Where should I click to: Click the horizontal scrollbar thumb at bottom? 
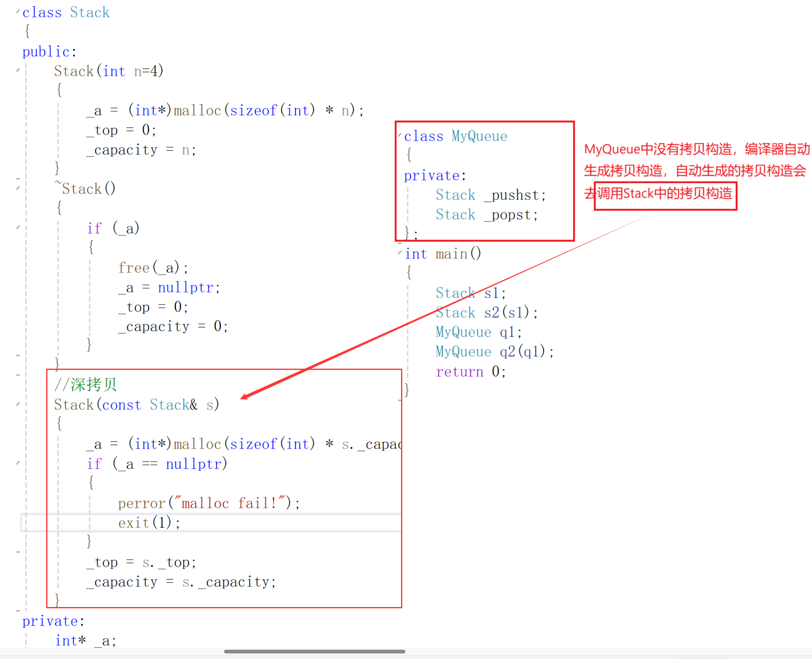point(314,652)
